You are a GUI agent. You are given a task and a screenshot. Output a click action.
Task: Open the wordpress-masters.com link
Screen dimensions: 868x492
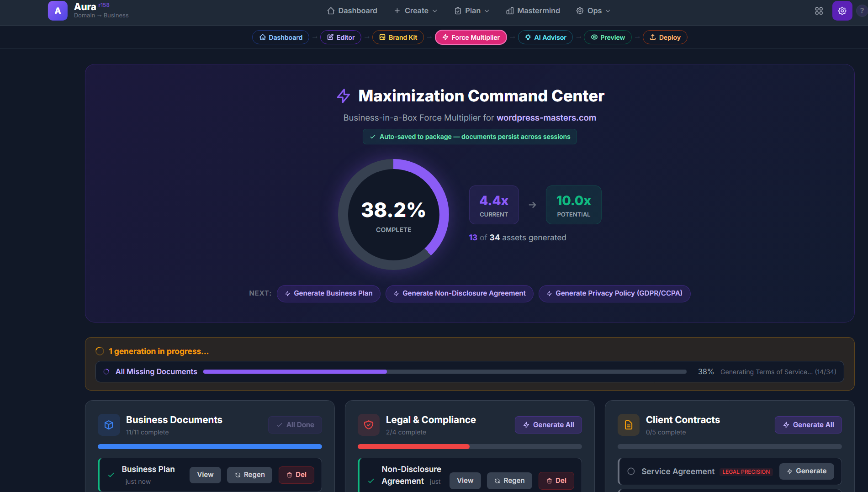tap(546, 118)
